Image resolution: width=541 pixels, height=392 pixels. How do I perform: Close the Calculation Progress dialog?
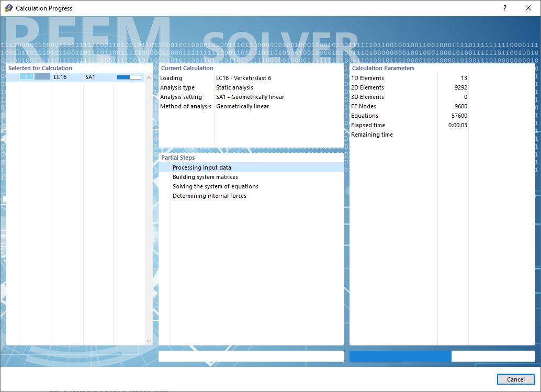pyautogui.click(x=528, y=8)
